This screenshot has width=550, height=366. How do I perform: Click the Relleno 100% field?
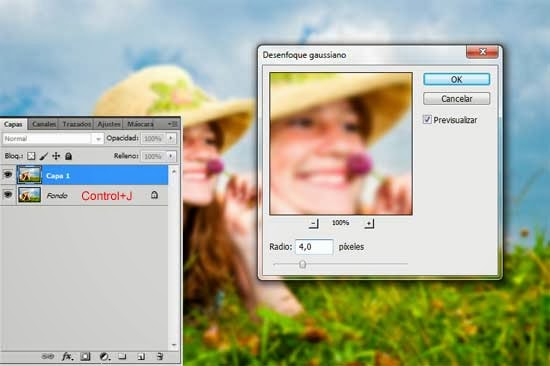[153, 156]
